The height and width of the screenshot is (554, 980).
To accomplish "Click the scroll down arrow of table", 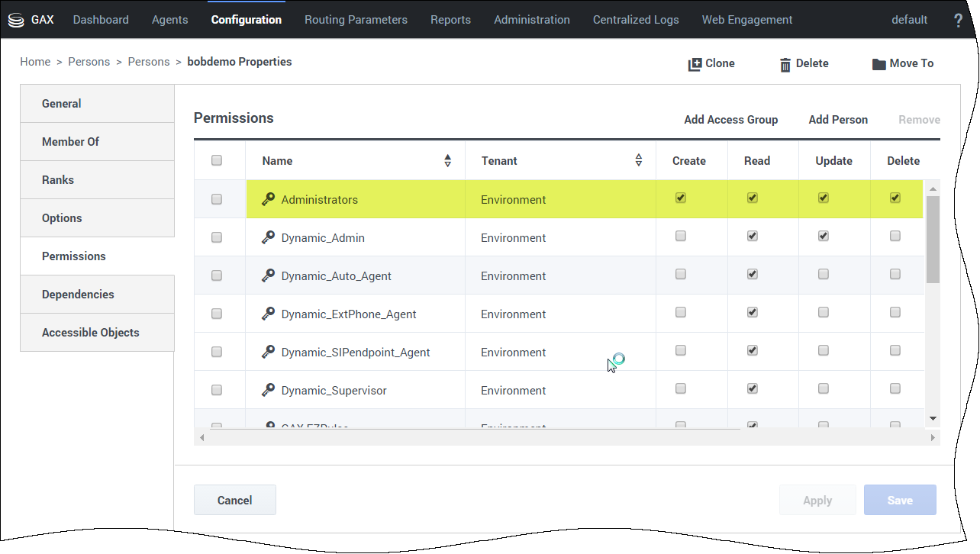I will point(933,418).
